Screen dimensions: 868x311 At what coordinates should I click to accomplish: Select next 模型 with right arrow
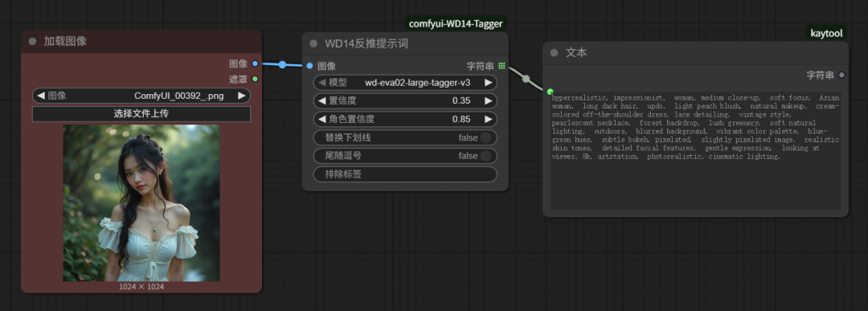(489, 83)
